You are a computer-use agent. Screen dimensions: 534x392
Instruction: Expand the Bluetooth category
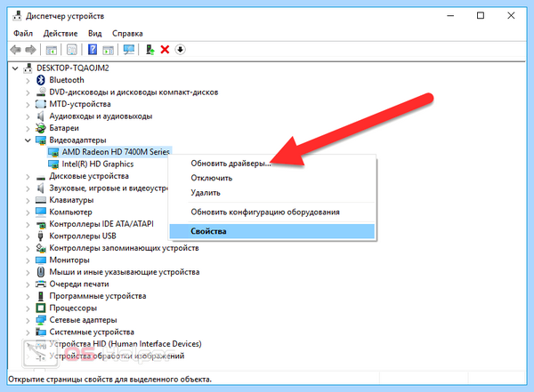pyautogui.click(x=28, y=80)
